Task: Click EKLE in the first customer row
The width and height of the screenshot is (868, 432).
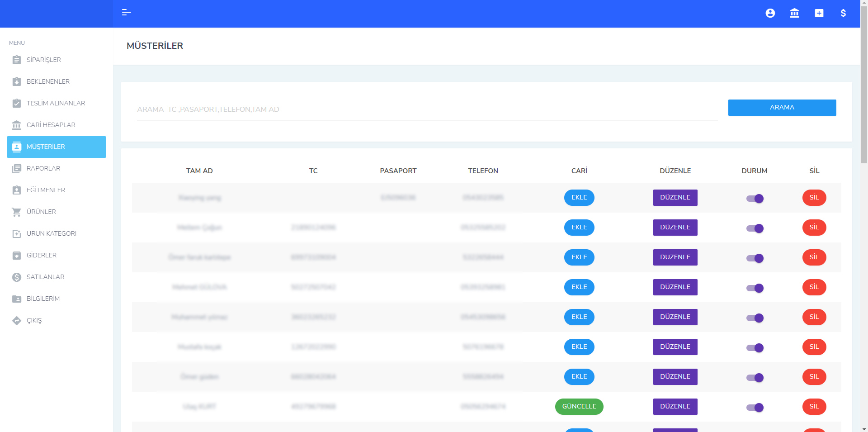Action: 579,198
